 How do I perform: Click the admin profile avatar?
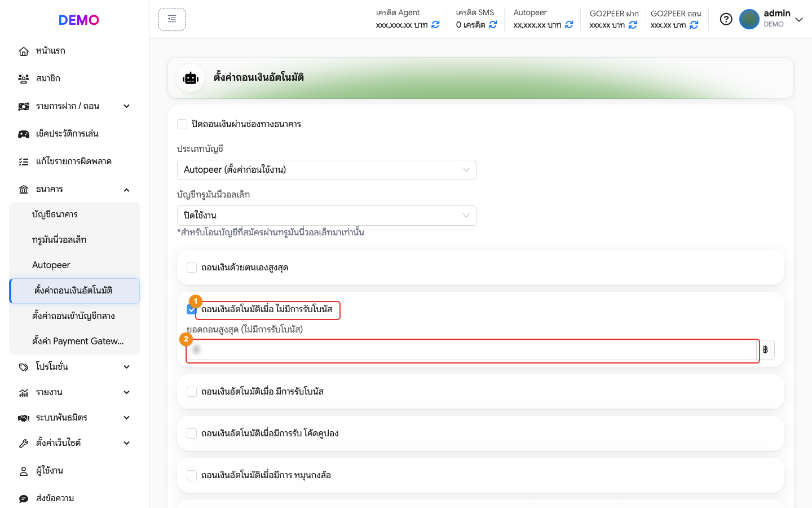click(749, 19)
